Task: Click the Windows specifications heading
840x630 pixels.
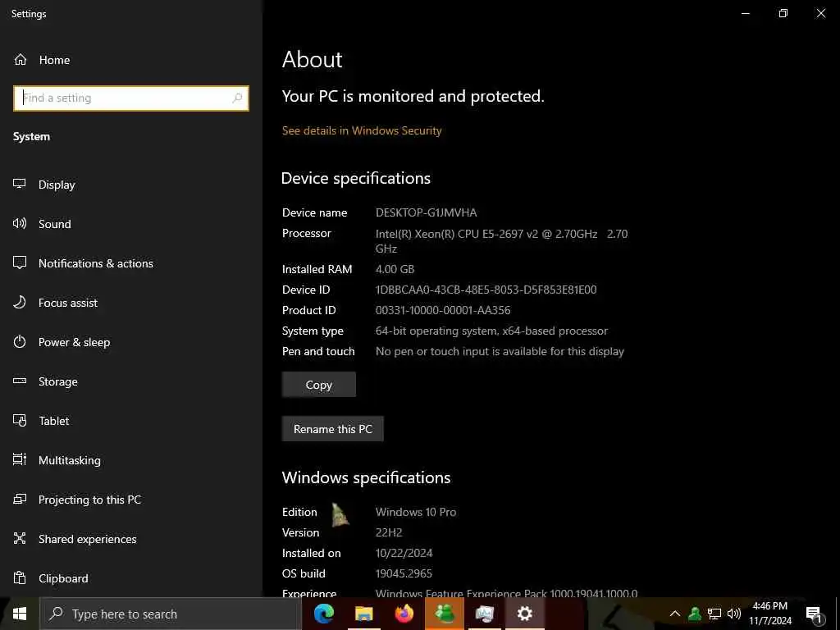Action: [367, 477]
